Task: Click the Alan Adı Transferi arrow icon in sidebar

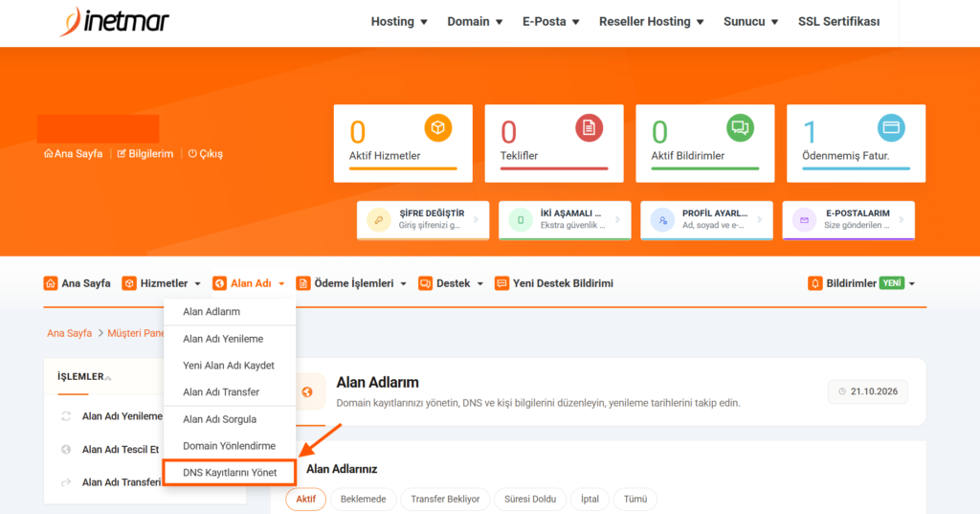Action: [66, 482]
